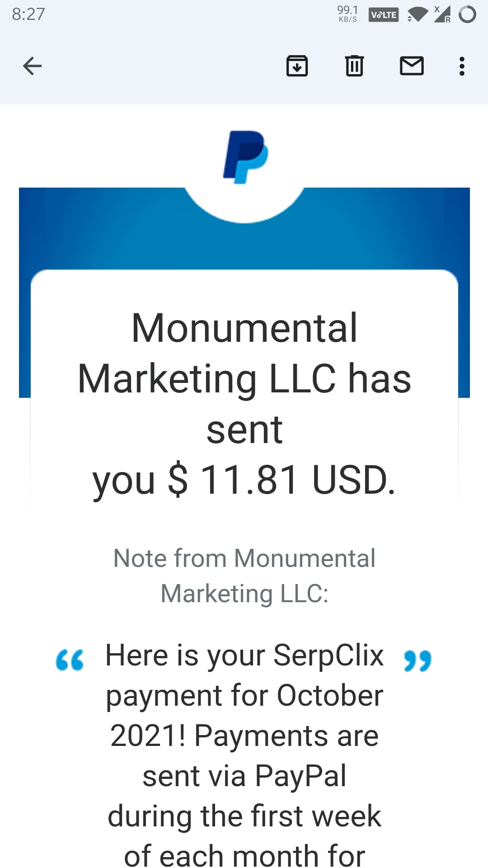Tap the mobile signal strength icon

point(442,14)
